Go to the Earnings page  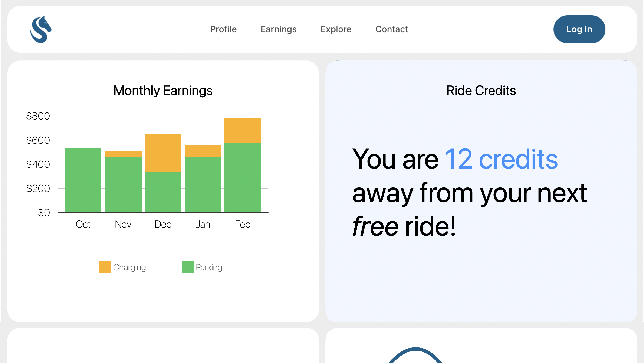(x=279, y=29)
